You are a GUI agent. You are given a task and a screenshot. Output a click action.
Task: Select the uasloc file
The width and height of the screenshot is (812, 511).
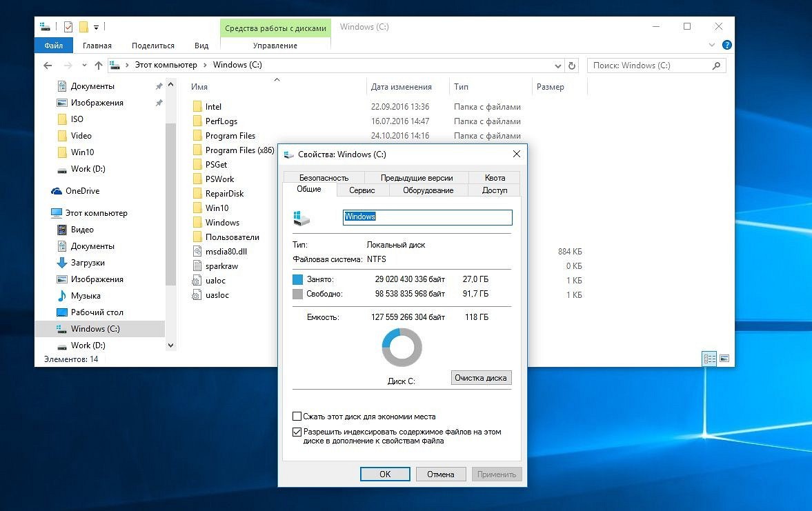(x=217, y=295)
